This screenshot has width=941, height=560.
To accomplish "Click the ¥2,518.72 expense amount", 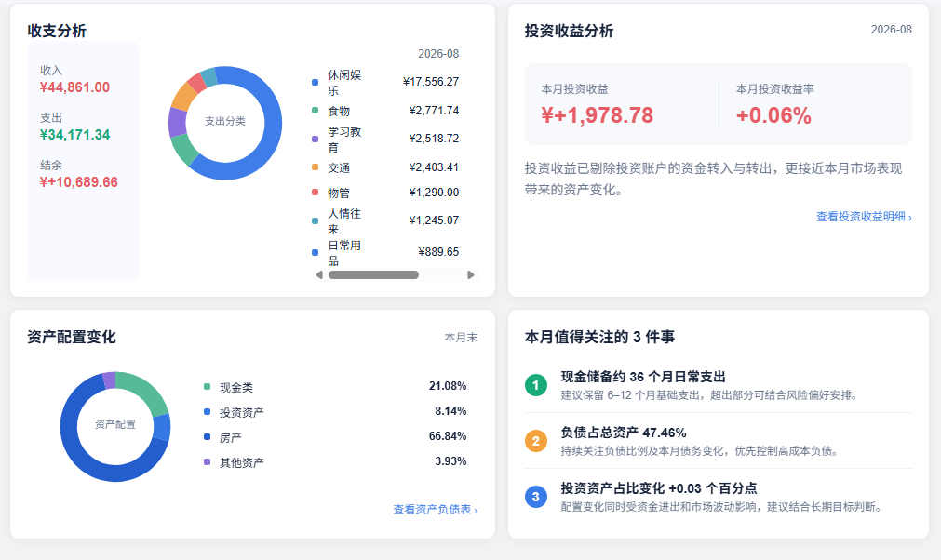I will (434, 139).
